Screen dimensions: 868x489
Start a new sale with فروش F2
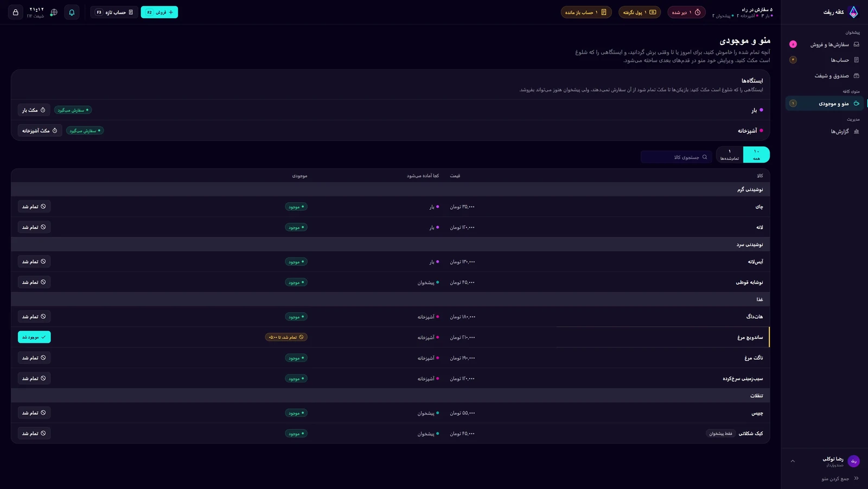tap(159, 12)
